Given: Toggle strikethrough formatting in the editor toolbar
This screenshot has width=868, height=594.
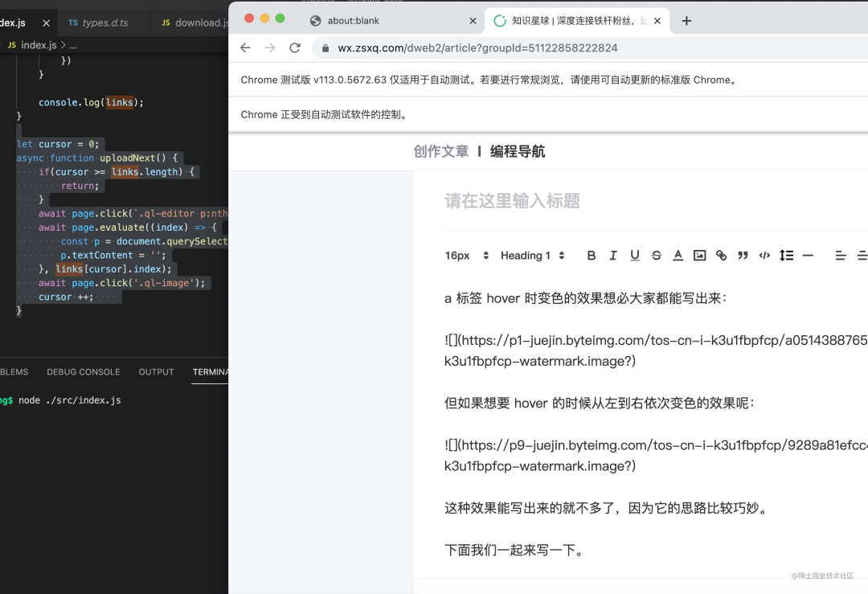Looking at the screenshot, I should [x=656, y=256].
